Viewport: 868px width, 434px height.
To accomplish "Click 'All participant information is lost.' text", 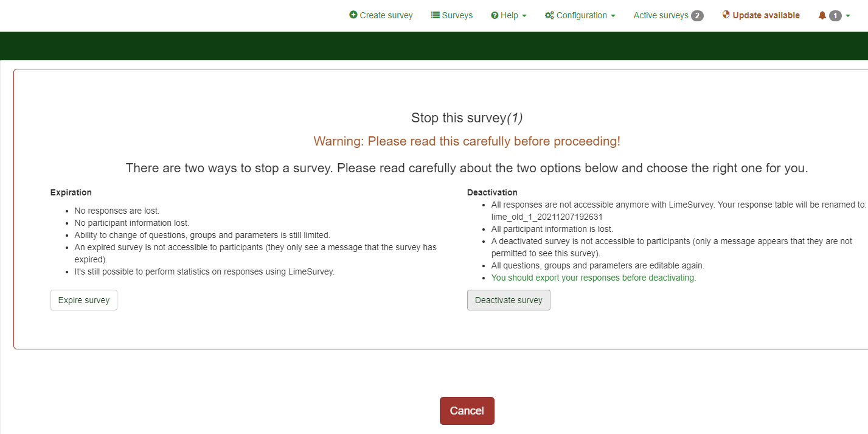I will (552, 229).
